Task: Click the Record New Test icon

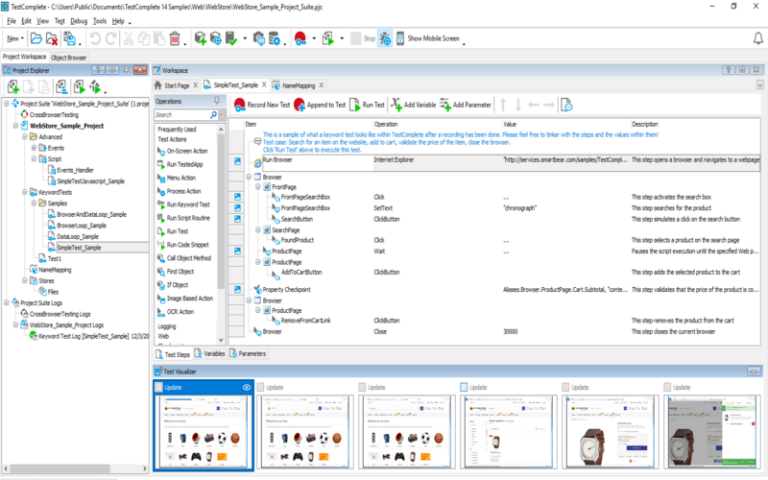Action: click(x=241, y=104)
